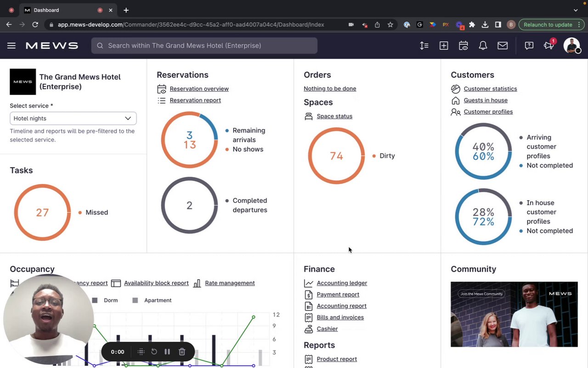Click the Missed tasks donut chart
The height and width of the screenshot is (368, 588).
click(x=42, y=213)
